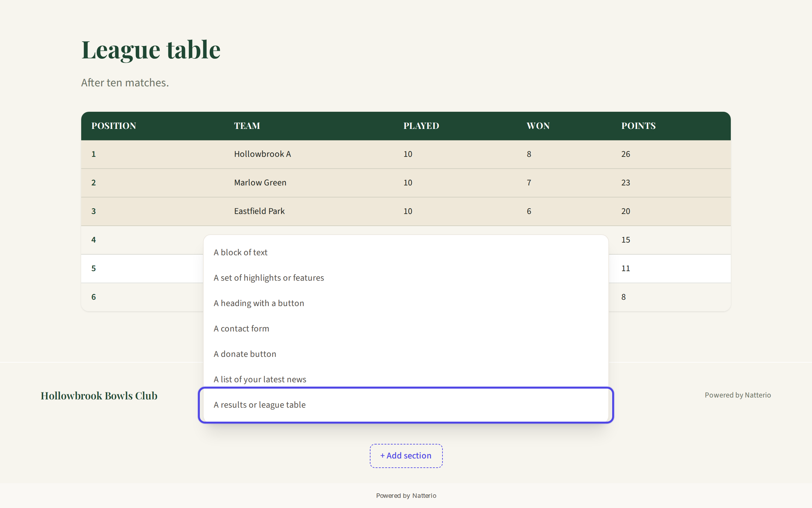Click 'After ten matches.' subtitle text
The image size is (812, 508).
point(125,83)
